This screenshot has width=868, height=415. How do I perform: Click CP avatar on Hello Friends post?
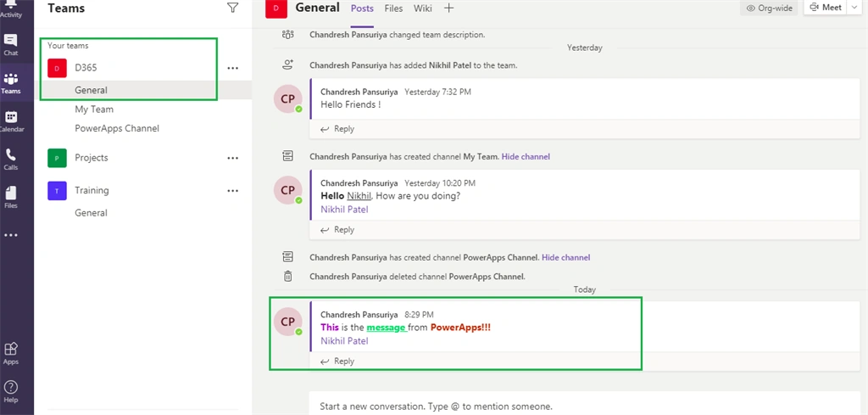pos(288,99)
